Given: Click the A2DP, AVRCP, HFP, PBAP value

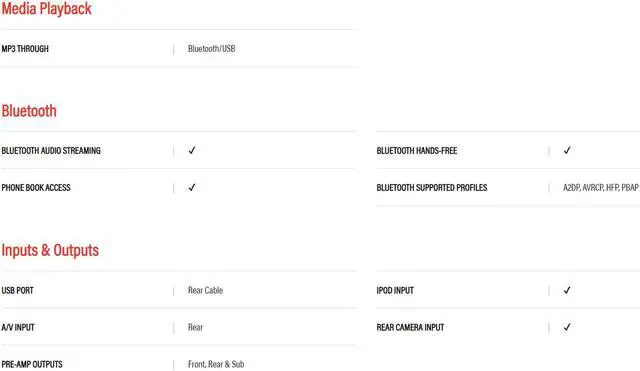Looking at the screenshot, I should point(601,188).
